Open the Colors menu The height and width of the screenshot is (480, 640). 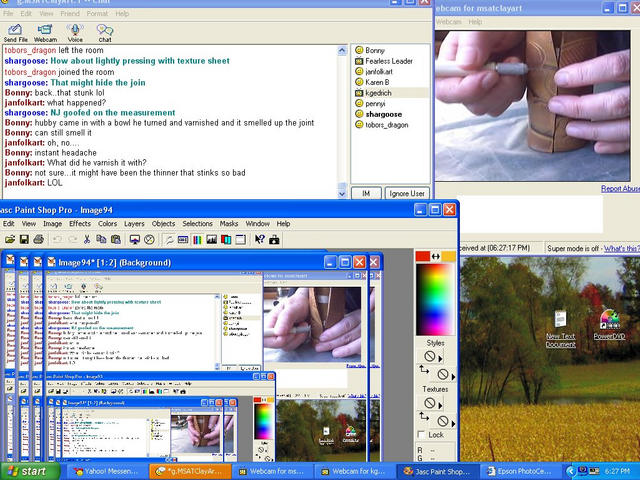pyautogui.click(x=107, y=224)
